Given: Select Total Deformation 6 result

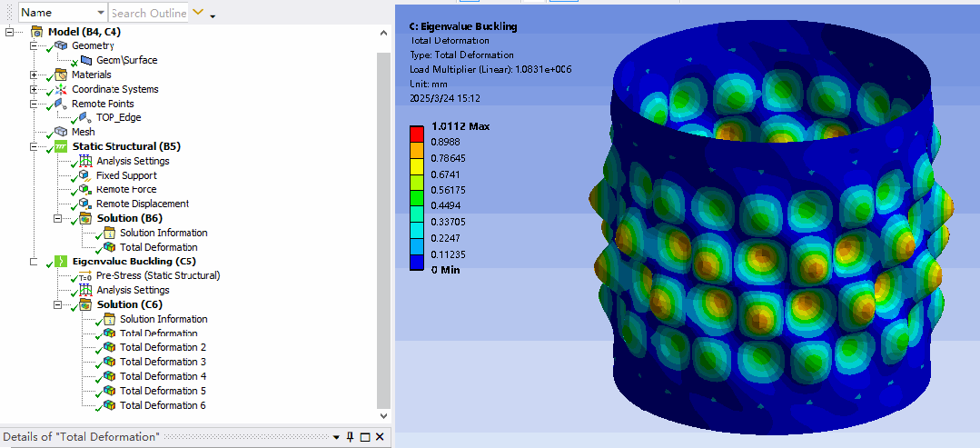Looking at the screenshot, I should click(x=163, y=404).
